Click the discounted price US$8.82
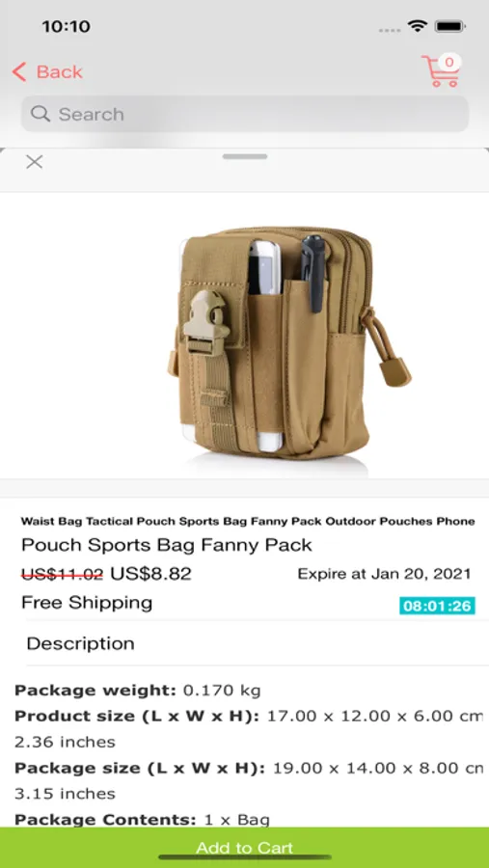Image resolution: width=489 pixels, height=868 pixels. click(x=150, y=574)
